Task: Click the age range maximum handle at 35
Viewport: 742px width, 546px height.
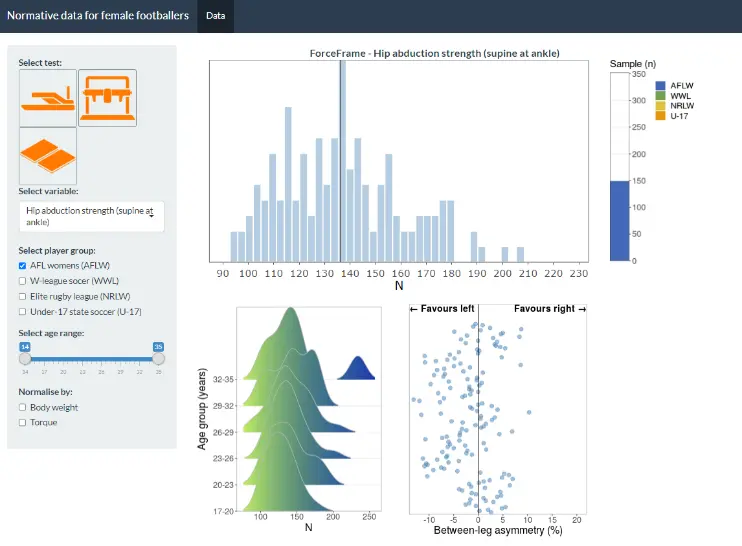Action: click(158, 358)
